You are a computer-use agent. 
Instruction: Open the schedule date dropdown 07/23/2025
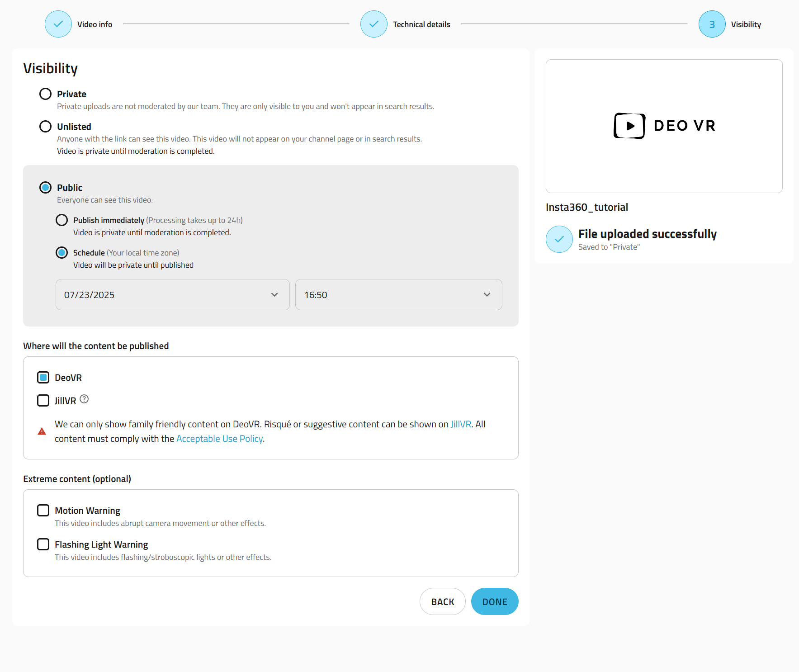[173, 295]
